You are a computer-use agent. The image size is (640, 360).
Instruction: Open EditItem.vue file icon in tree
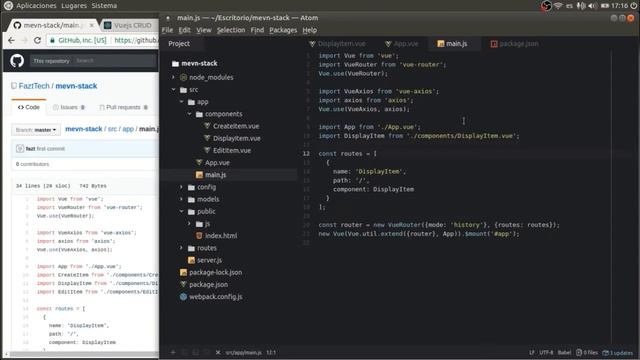pos(207,150)
